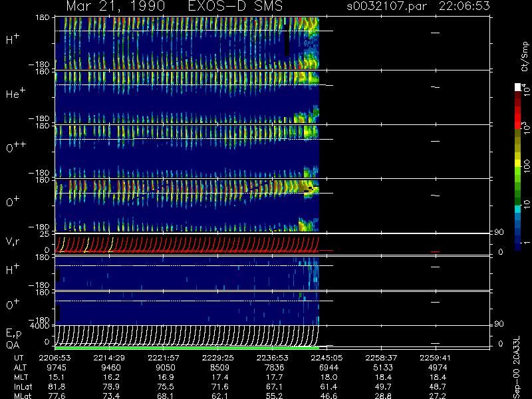This screenshot has height=399, width=532.
Task: Click the UT value '2245:05'
Action: (327, 358)
